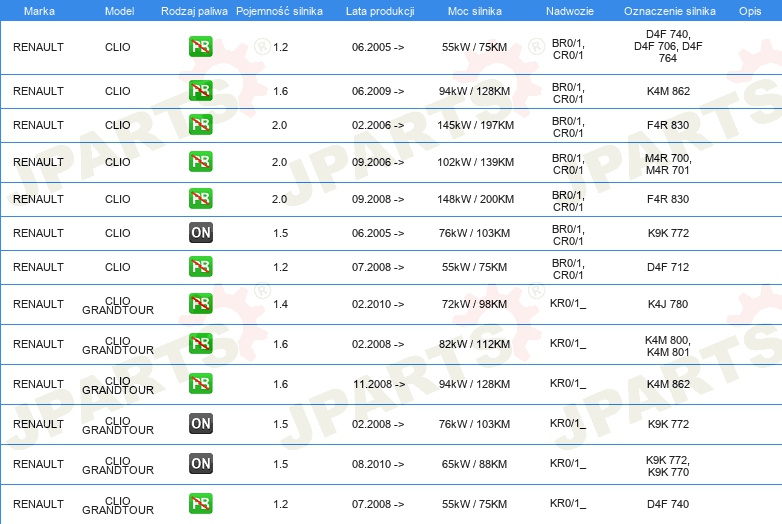Click the Opis column header
This screenshot has height=524, width=782.
(x=750, y=11)
